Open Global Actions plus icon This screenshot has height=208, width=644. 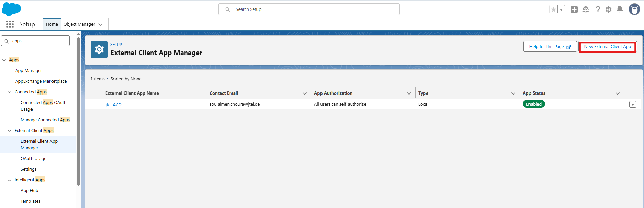click(x=574, y=9)
